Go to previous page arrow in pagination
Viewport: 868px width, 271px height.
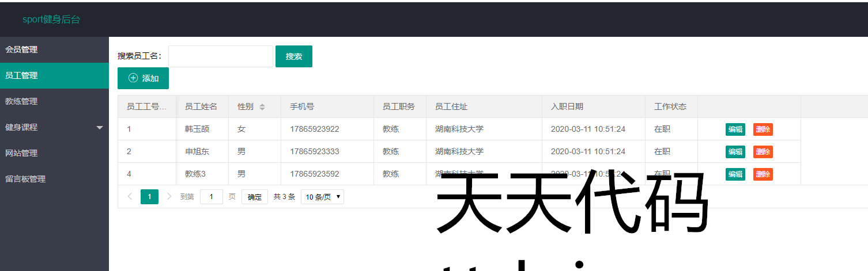point(130,197)
